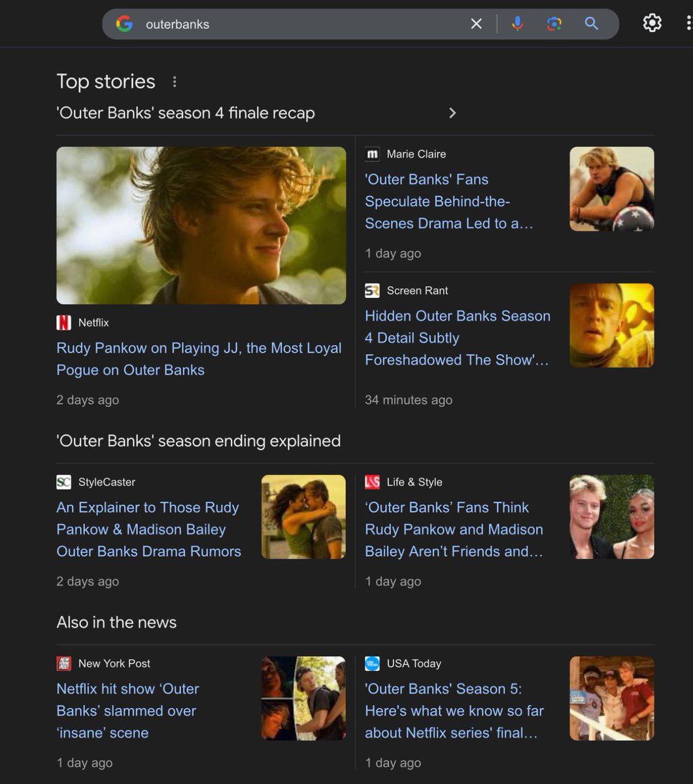Start voice search with microphone icon
Screen dimensions: 693x784
[517, 24]
